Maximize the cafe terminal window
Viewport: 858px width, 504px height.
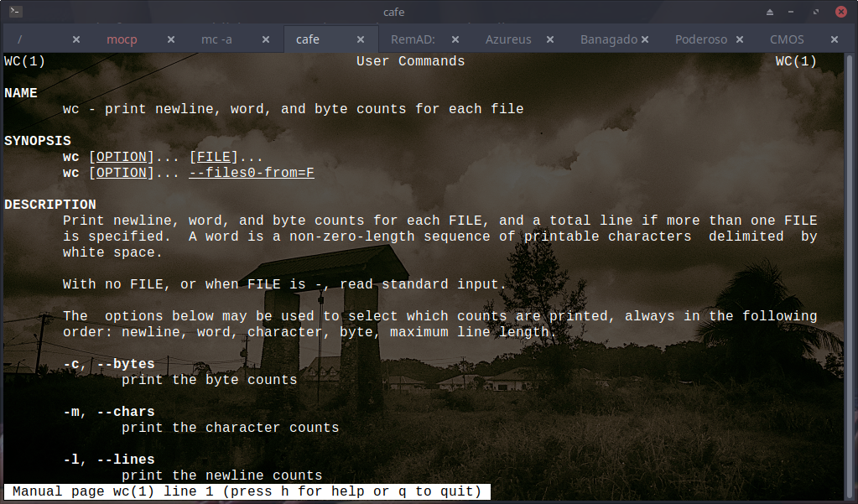815,12
